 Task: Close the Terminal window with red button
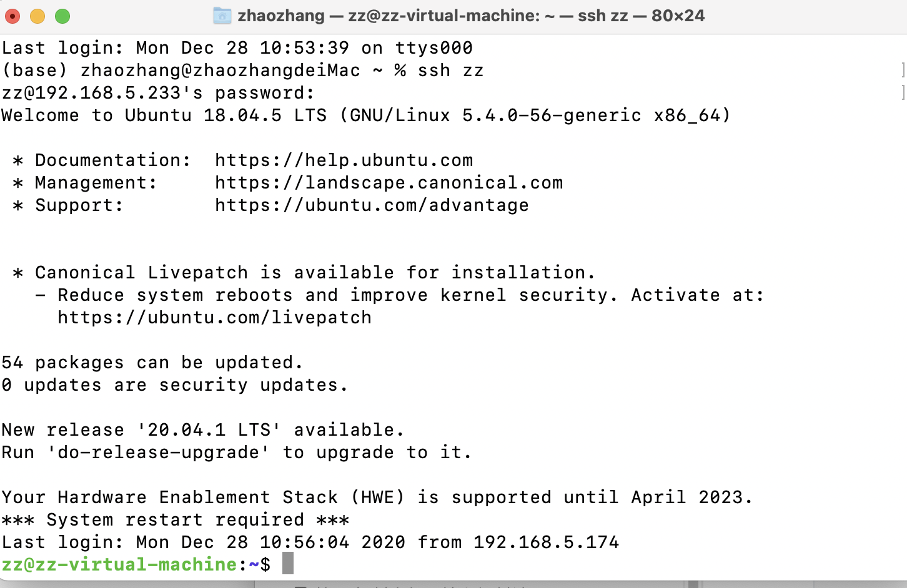[x=12, y=16]
